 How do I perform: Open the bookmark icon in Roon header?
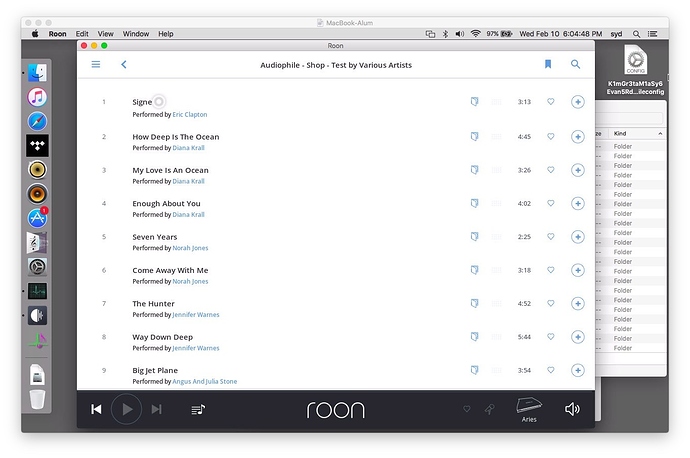[x=548, y=64]
